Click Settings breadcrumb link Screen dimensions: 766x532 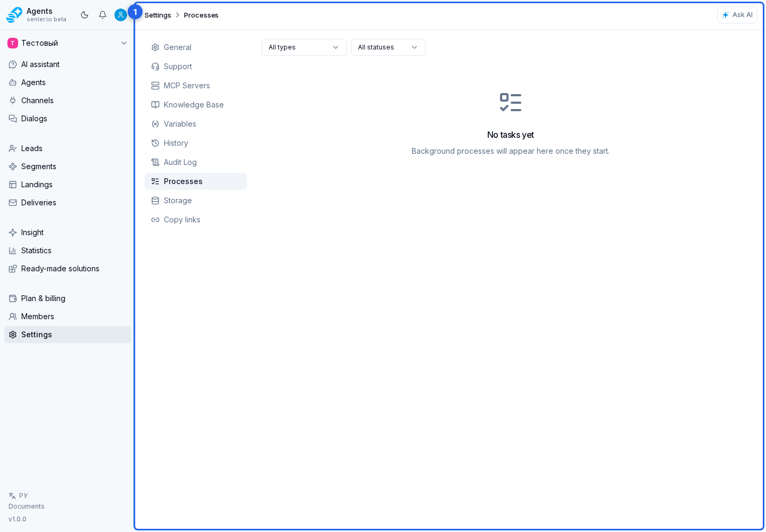(x=158, y=15)
